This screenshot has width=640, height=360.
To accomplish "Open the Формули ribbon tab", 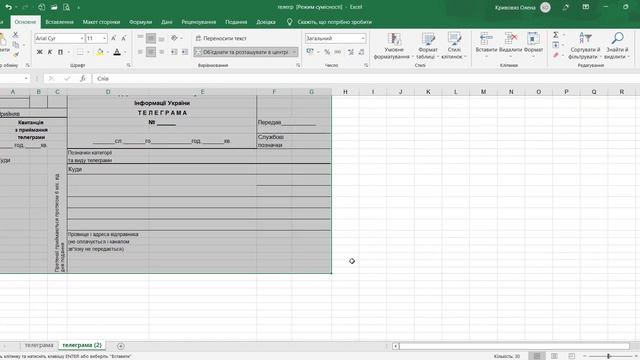I will tap(140, 22).
